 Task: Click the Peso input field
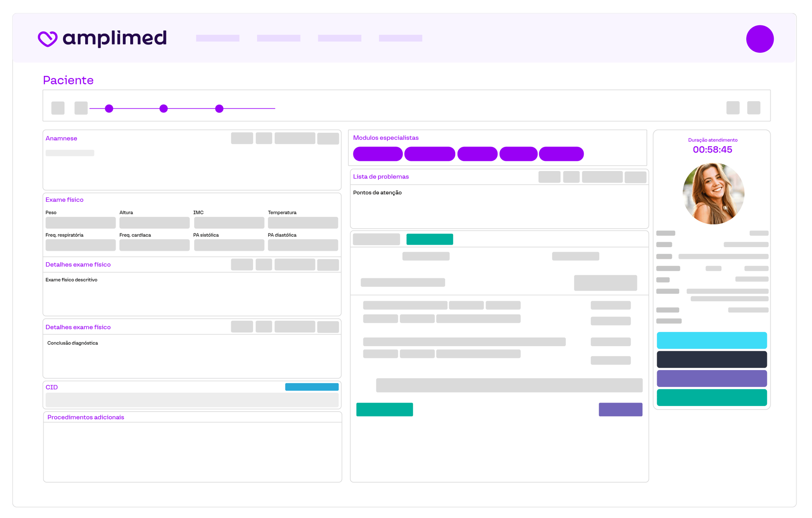(x=80, y=222)
